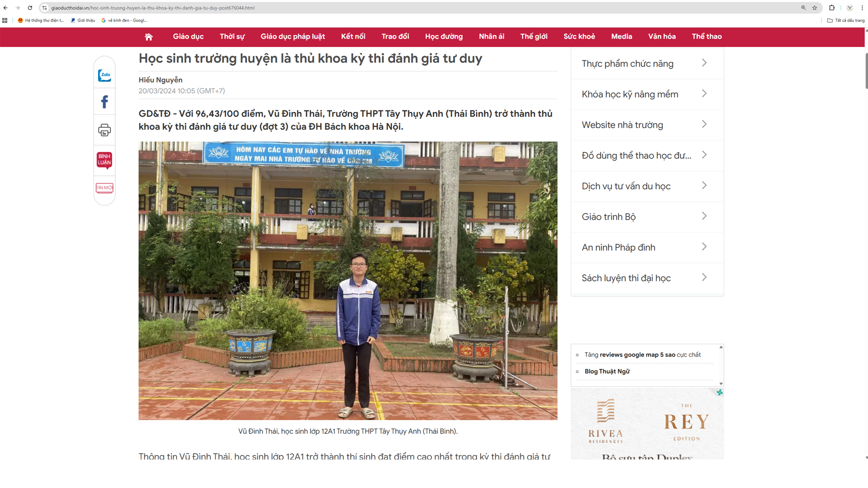Select the Thể thao menu item

coord(707,37)
